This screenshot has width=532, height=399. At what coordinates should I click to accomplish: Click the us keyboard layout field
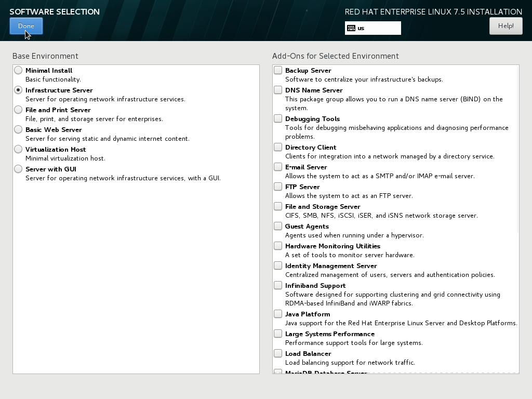click(x=373, y=28)
